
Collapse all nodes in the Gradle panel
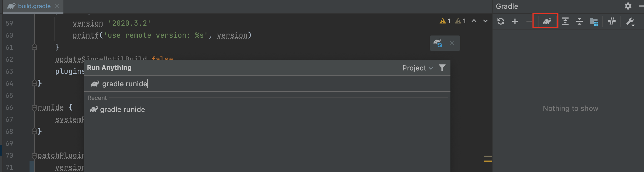pyautogui.click(x=579, y=21)
